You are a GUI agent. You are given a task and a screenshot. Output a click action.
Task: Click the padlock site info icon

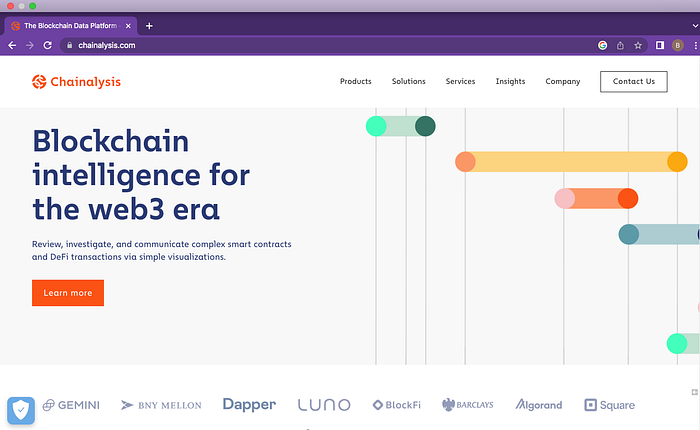click(69, 45)
